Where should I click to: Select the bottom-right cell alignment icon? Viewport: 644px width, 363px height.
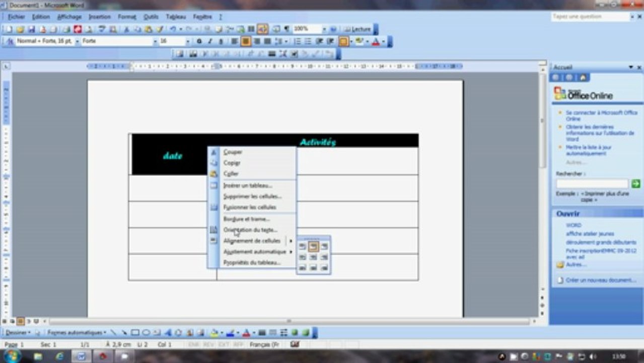click(324, 268)
